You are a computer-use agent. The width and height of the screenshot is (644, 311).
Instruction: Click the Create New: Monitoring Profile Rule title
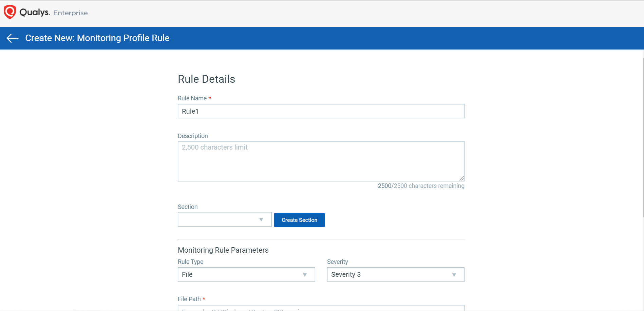[x=97, y=38]
